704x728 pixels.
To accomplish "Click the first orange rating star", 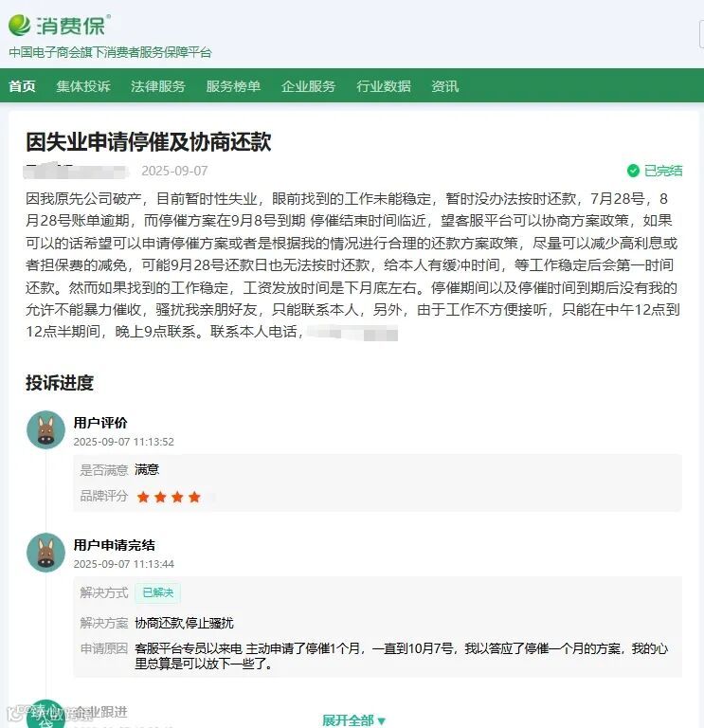I will [x=143, y=498].
